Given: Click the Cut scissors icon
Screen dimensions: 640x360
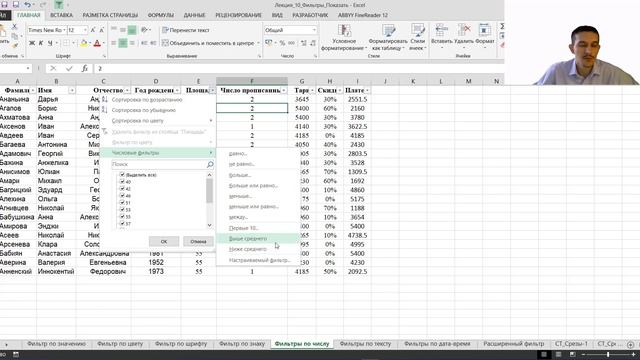Looking at the screenshot, I should pos(15,27).
